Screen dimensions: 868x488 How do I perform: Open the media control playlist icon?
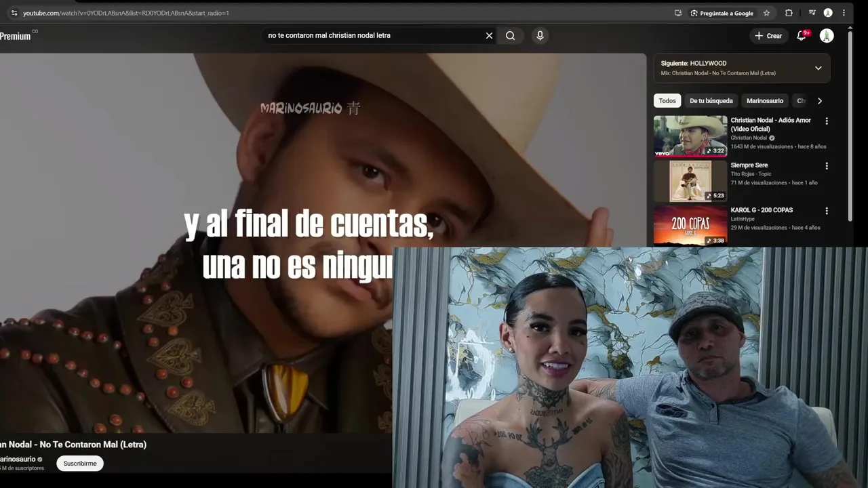[x=812, y=13]
